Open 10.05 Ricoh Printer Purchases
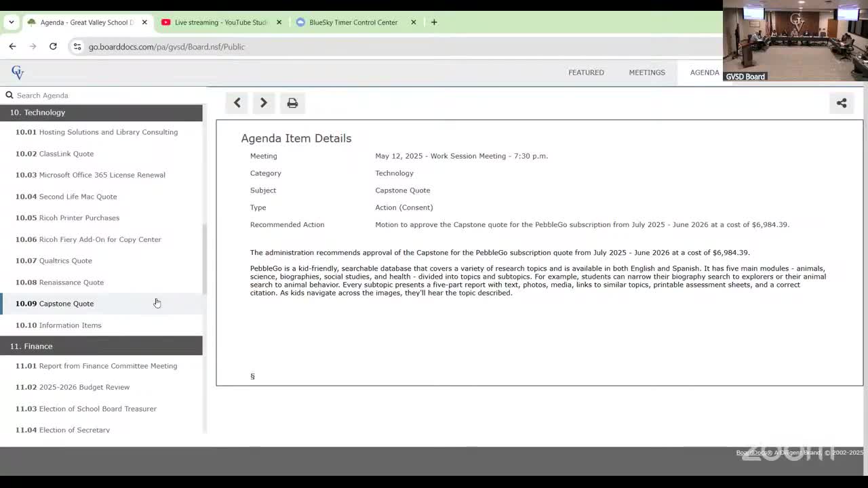 click(101, 218)
